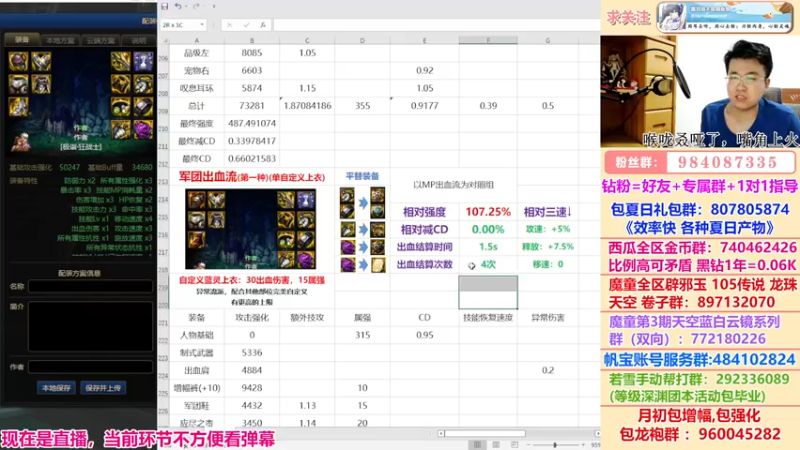Select the 军团出血流 title cell

[x=252, y=177]
